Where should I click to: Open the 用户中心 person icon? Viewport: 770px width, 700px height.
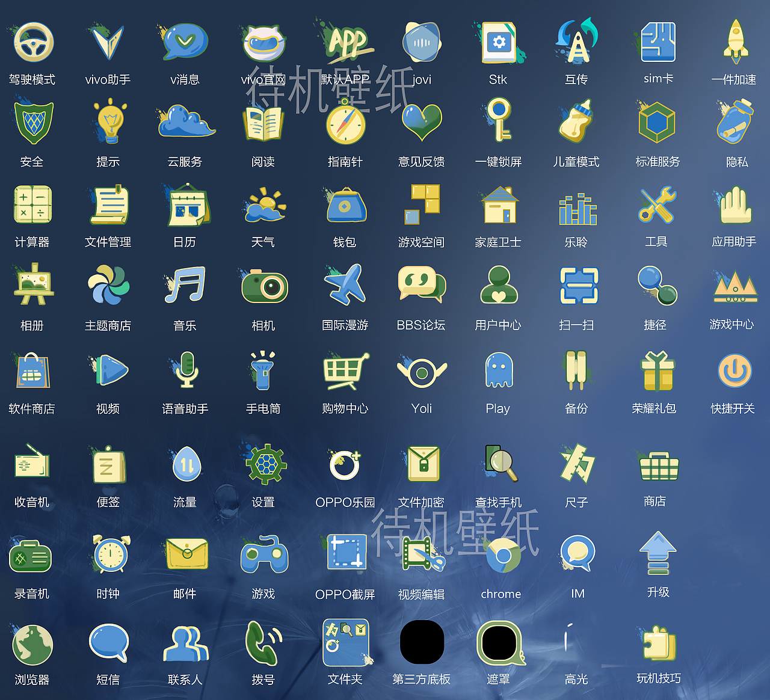point(499,284)
